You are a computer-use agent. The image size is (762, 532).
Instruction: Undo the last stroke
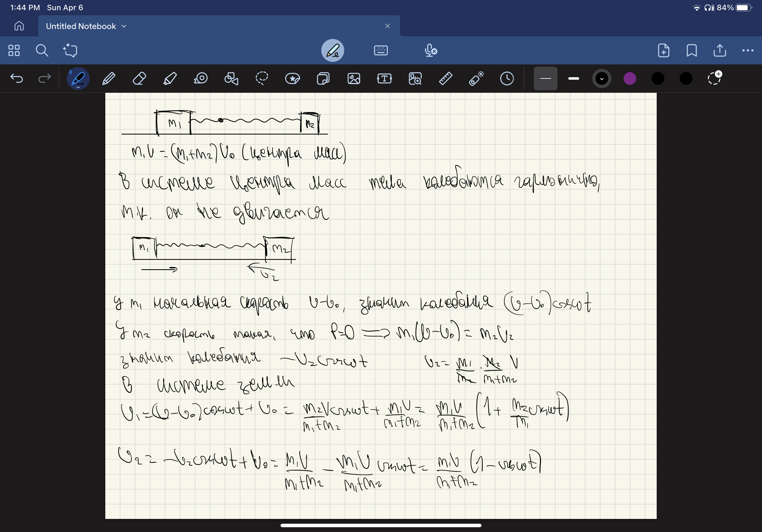point(17,78)
